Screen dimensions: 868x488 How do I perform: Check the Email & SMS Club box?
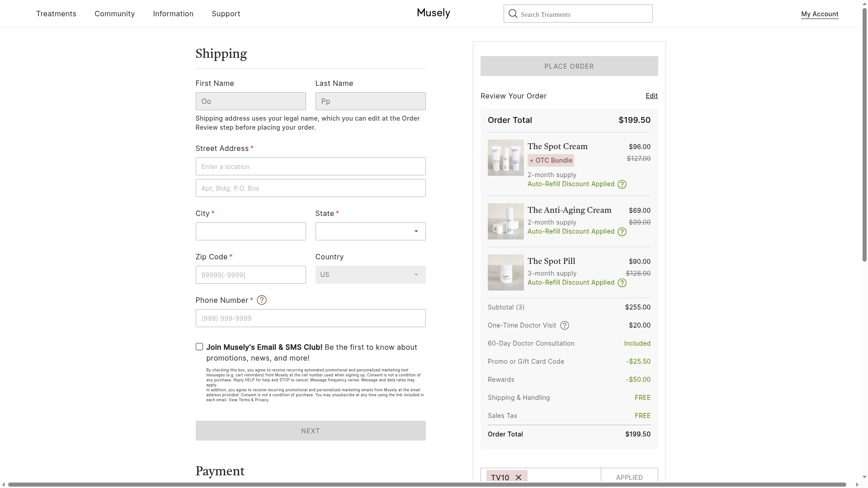point(199,347)
